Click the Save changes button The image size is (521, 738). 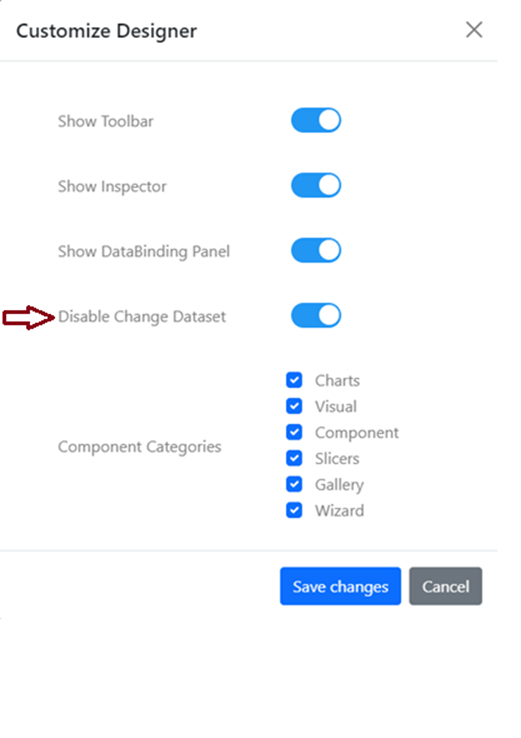340,586
